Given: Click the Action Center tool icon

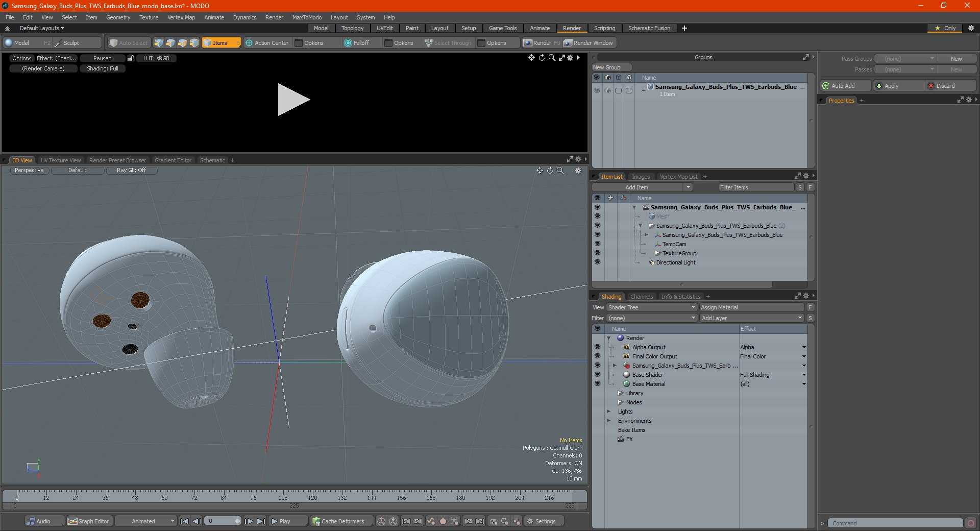Looking at the screenshot, I should [249, 43].
